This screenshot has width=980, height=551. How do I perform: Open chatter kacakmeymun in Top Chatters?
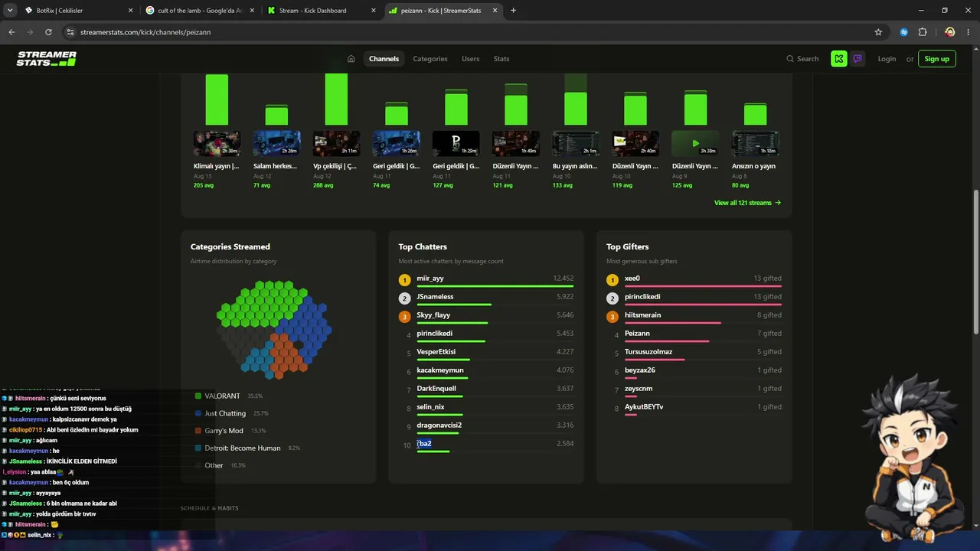(440, 370)
